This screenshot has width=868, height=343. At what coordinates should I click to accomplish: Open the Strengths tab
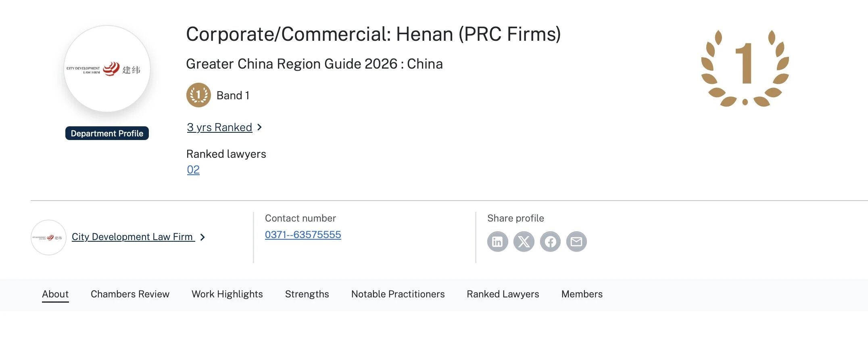point(307,294)
